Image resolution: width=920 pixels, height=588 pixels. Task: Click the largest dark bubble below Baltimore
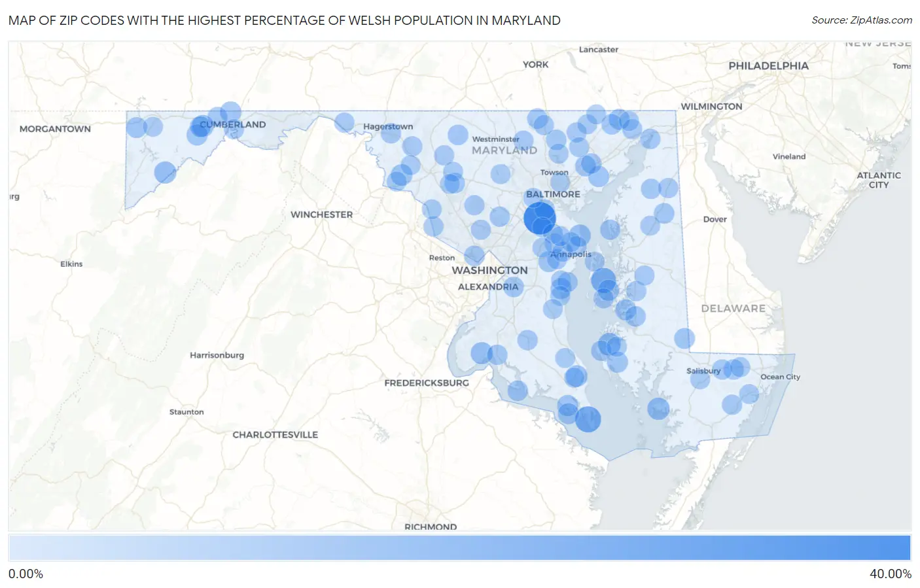coord(540,218)
